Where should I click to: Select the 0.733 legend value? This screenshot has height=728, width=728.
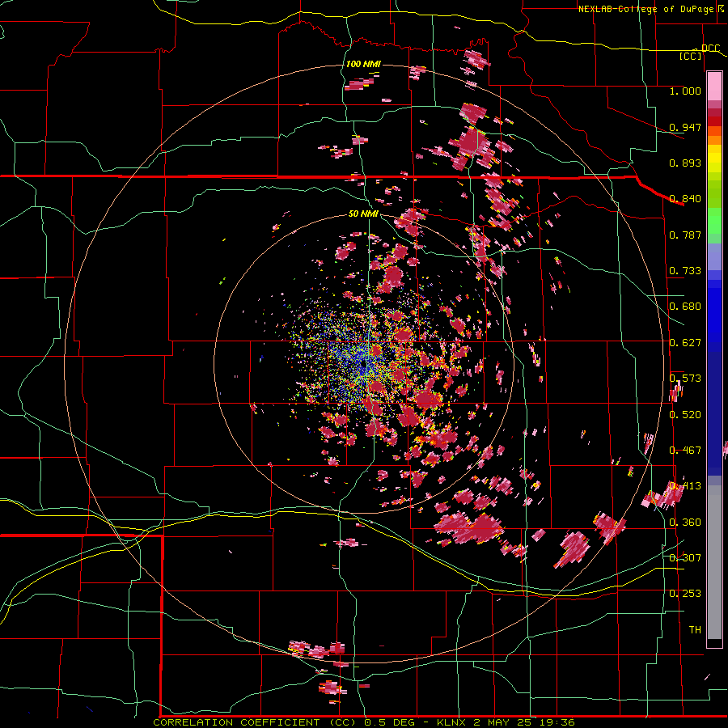[x=685, y=271]
